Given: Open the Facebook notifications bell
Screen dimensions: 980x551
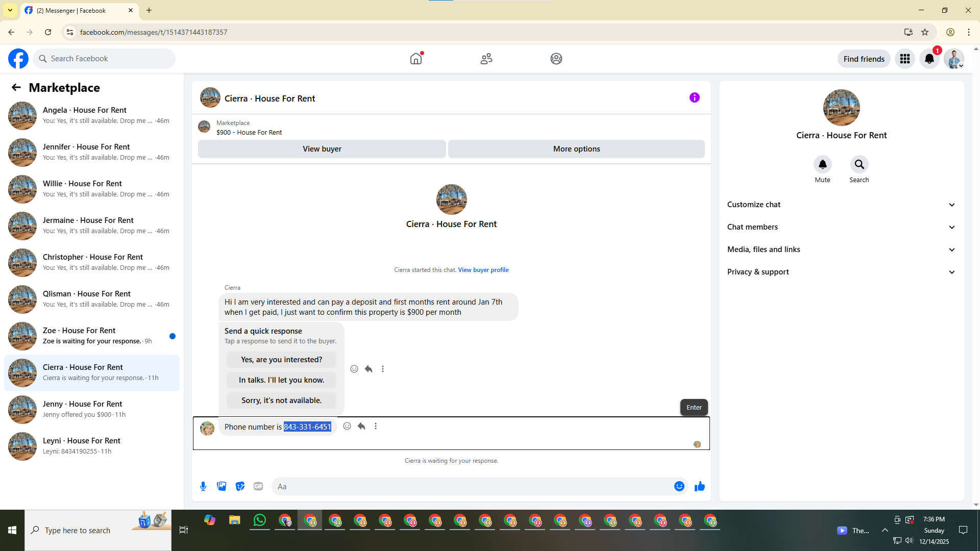Looking at the screenshot, I should [x=929, y=59].
